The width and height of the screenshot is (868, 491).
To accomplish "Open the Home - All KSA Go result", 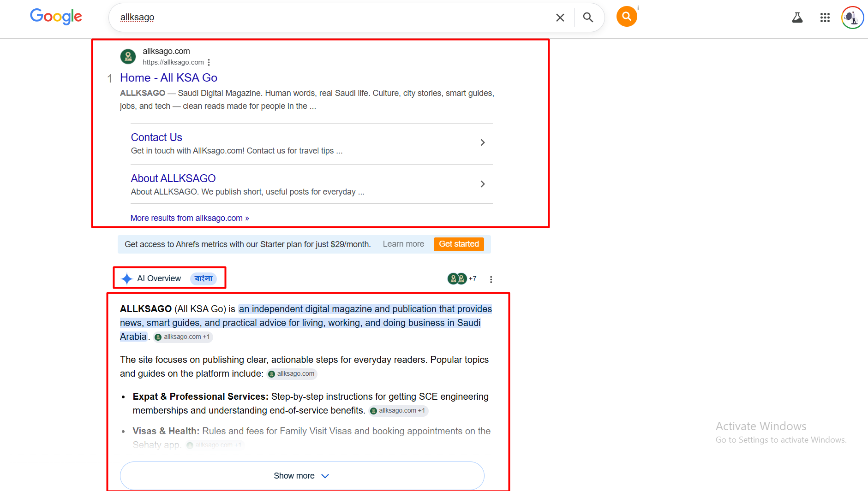I will point(168,77).
